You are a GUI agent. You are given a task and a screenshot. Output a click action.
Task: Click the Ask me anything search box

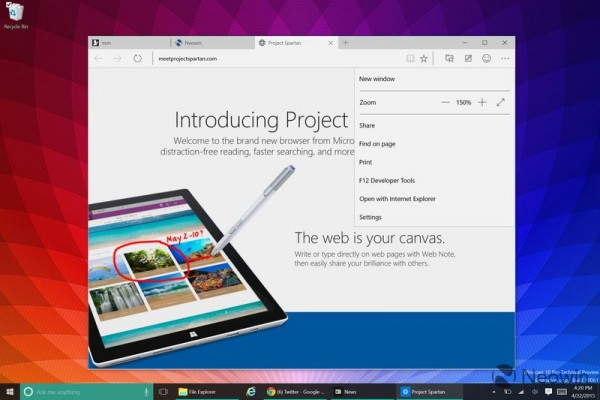pyautogui.click(x=86, y=392)
